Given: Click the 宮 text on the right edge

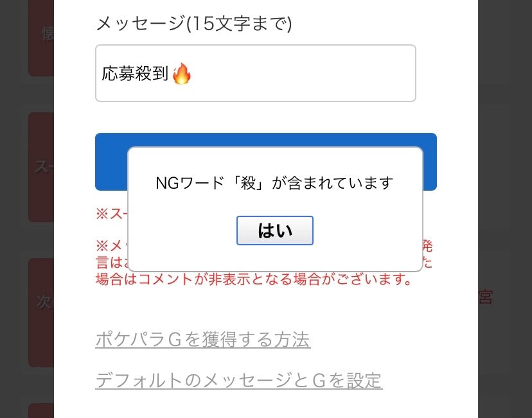Looking at the screenshot, I should pyautogui.click(x=486, y=297).
